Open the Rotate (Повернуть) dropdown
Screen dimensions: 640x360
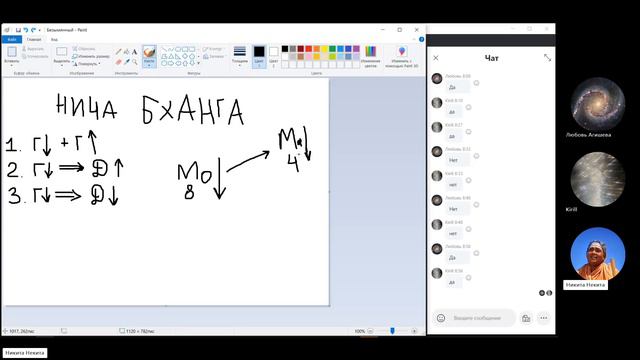pos(87,64)
